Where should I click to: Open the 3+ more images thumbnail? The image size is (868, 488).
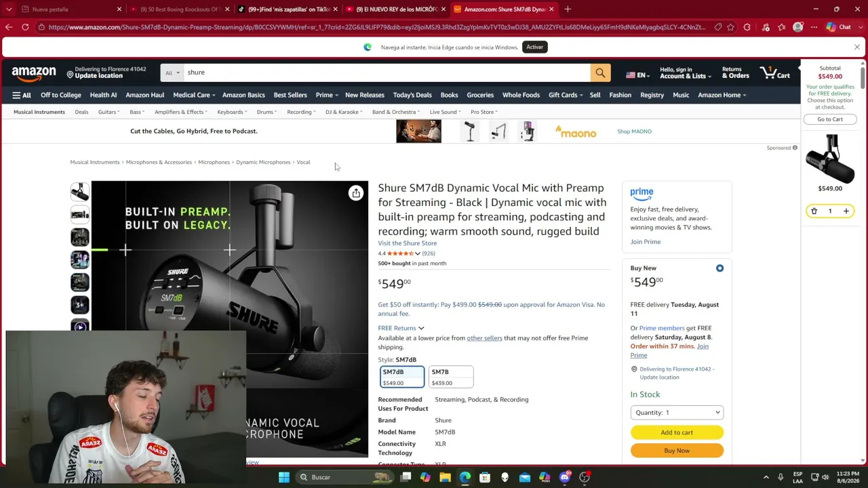(x=80, y=305)
